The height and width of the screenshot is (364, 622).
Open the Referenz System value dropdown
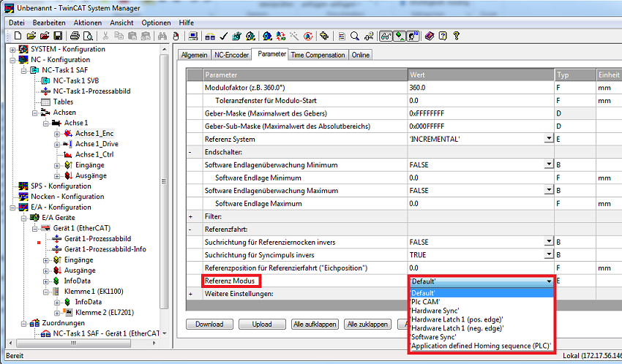(x=549, y=138)
